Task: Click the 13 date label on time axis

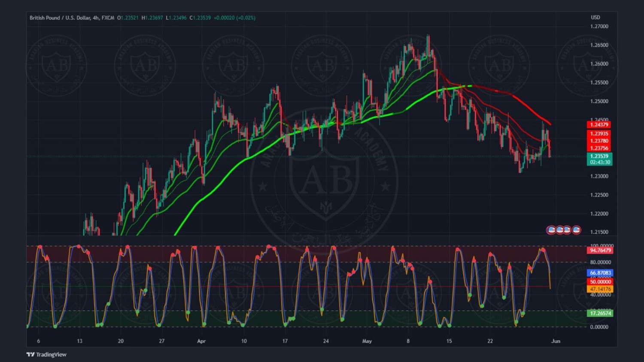Action: pos(79,341)
